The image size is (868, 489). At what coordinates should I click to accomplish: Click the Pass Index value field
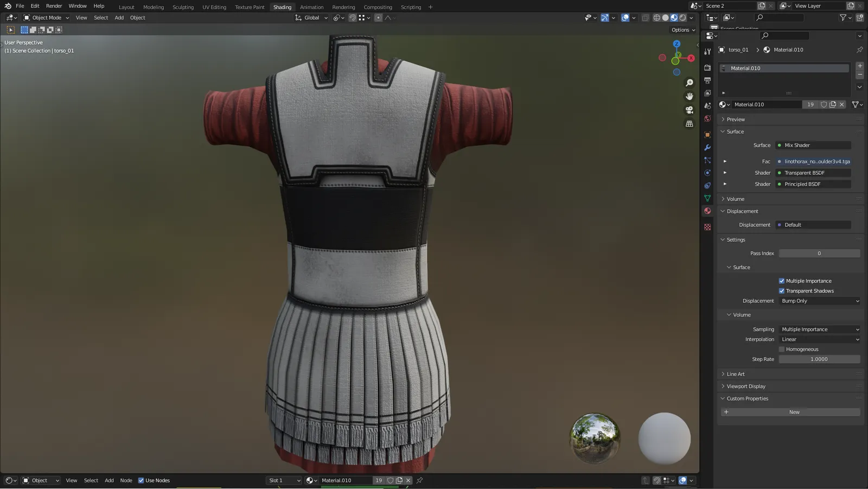tap(820, 253)
